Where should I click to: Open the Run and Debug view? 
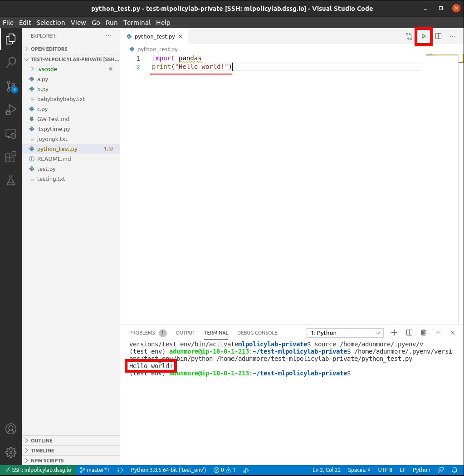(10, 110)
